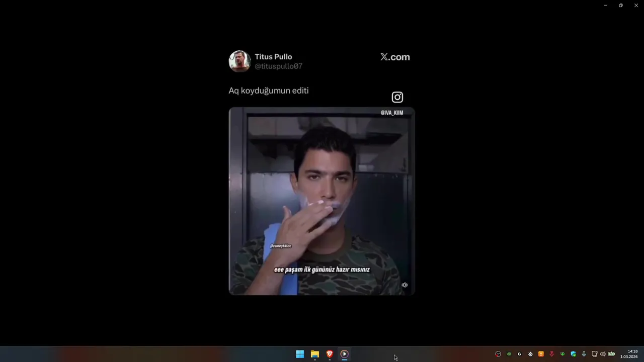Open the SteelSeries tray icon
The width and height of the screenshot is (644, 362).
coord(530,354)
